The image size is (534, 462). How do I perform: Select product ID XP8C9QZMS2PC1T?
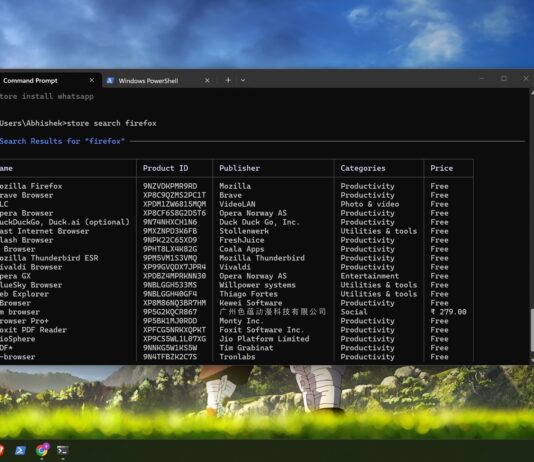pos(174,195)
